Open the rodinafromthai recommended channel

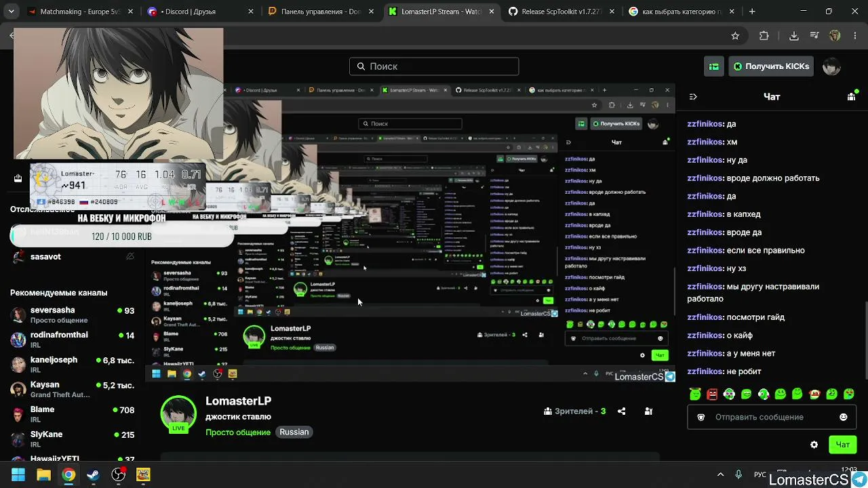click(x=73, y=340)
